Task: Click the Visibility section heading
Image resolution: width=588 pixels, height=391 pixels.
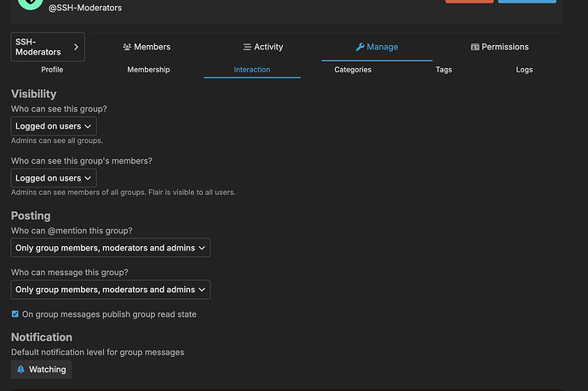Action: (x=34, y=94)
